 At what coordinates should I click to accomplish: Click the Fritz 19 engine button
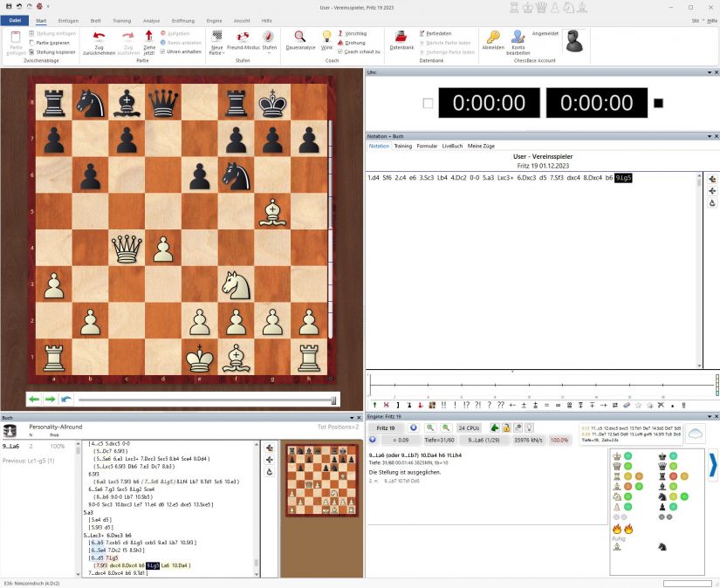click(x=385, y=427)
